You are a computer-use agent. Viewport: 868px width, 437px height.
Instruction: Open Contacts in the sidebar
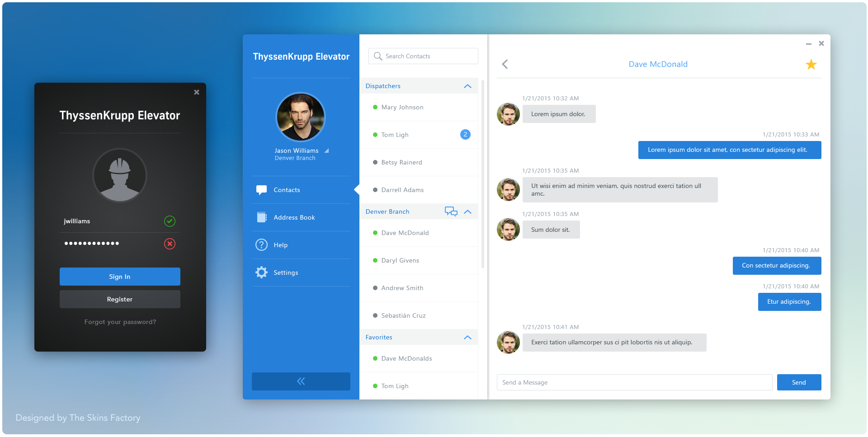301,190
